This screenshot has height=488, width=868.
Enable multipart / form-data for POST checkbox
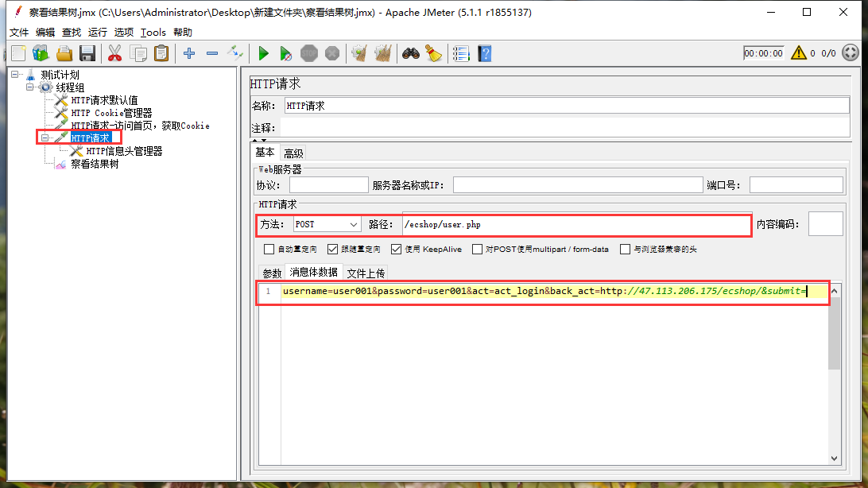point(477,250)
